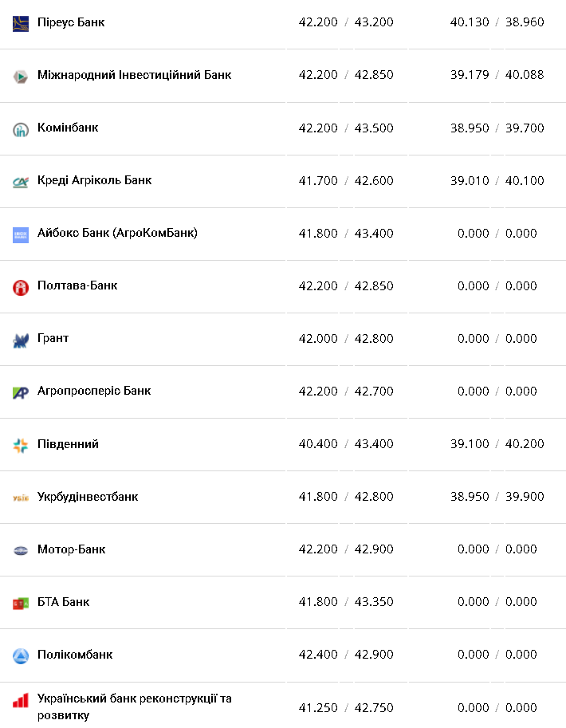Click the Міжнародний Інвестиційний Банк logo
566x728 pixels.
(x=21, y=77)
